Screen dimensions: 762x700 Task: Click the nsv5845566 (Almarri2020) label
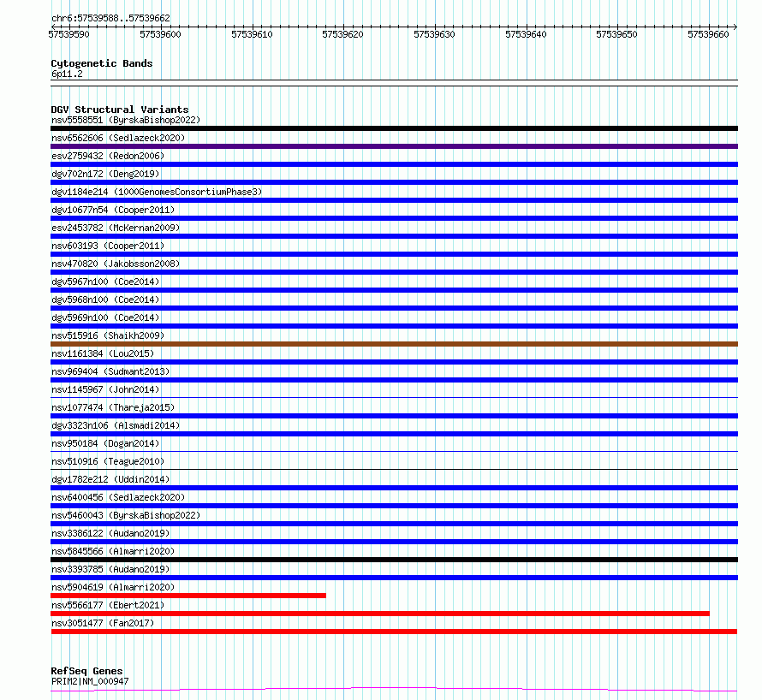click(x=113, y=551)
